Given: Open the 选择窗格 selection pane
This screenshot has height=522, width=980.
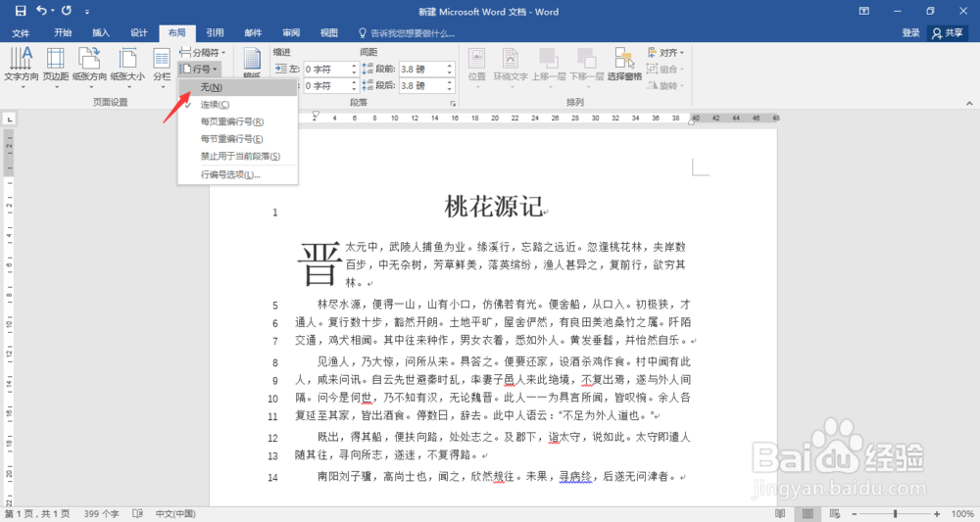Looking at the screenshot, I should coord(624,65).
